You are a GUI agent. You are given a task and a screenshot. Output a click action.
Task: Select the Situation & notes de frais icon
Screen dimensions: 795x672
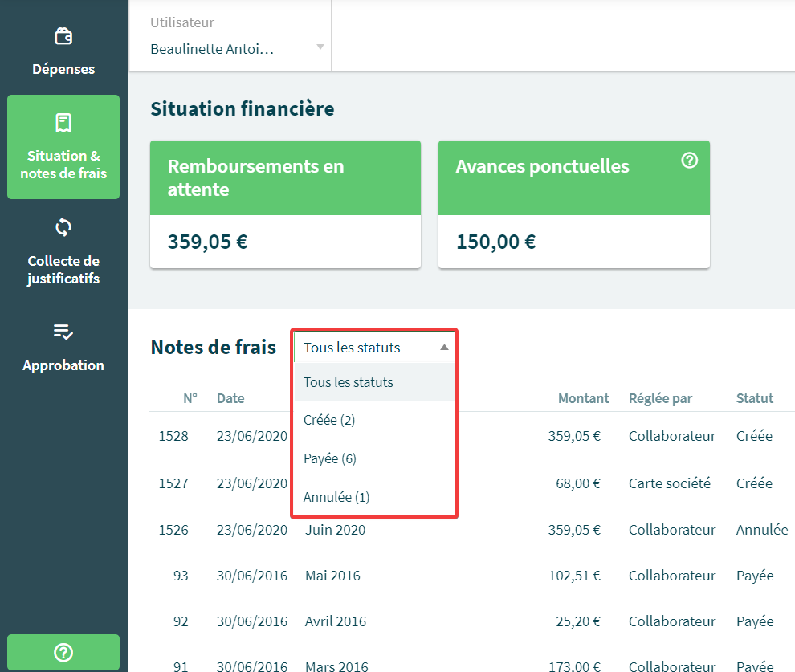[63, 123]
